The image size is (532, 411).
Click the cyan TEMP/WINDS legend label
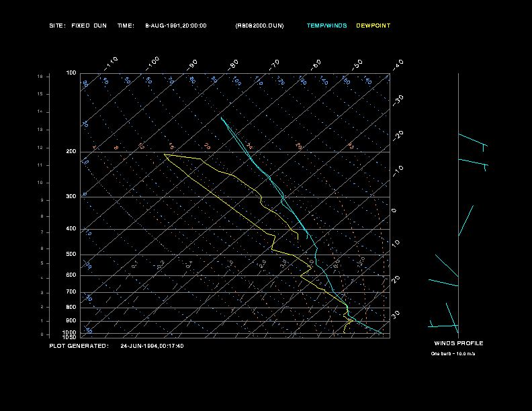pos(326,26)
